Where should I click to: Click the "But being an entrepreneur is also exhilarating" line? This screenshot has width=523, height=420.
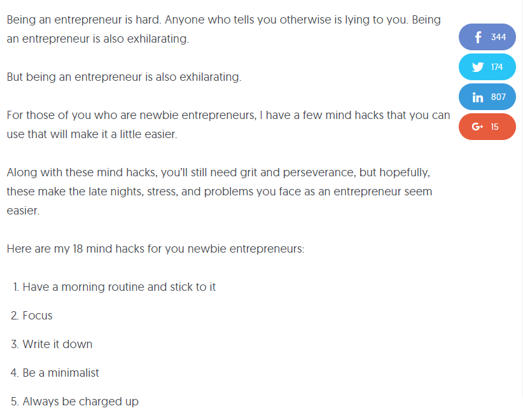pos(123,77)
